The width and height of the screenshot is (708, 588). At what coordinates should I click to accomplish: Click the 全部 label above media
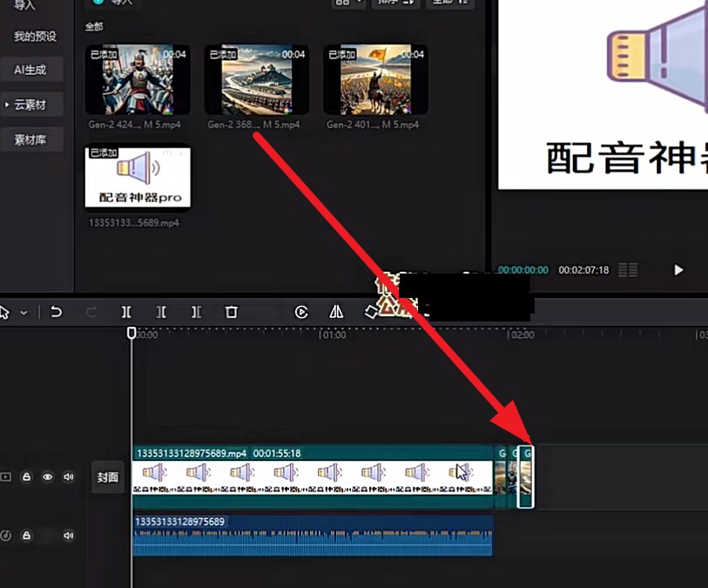click(x=94, y=27)
